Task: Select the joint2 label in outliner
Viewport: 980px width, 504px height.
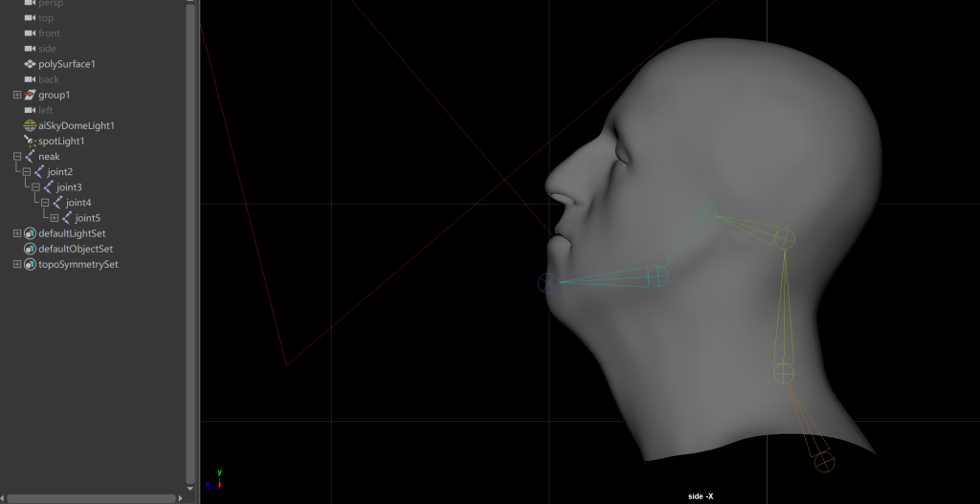Action: click(60, 172)
